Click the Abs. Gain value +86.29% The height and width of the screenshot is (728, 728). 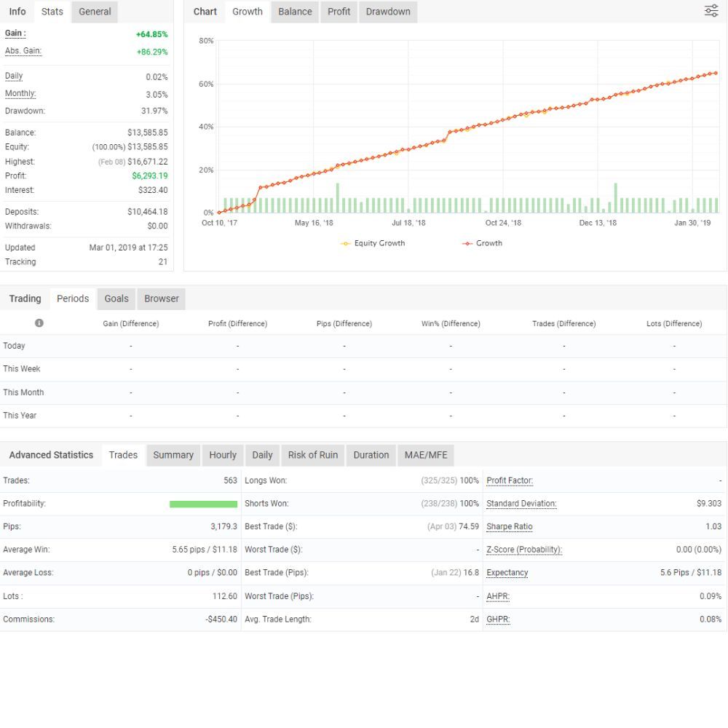[152, 52]
